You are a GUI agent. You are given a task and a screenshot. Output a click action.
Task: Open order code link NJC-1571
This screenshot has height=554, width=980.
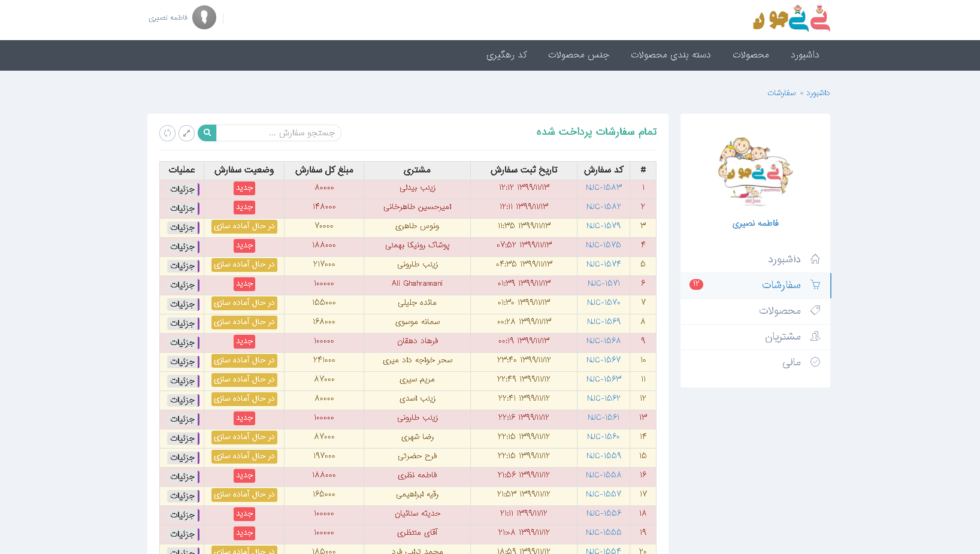[604, 283]
